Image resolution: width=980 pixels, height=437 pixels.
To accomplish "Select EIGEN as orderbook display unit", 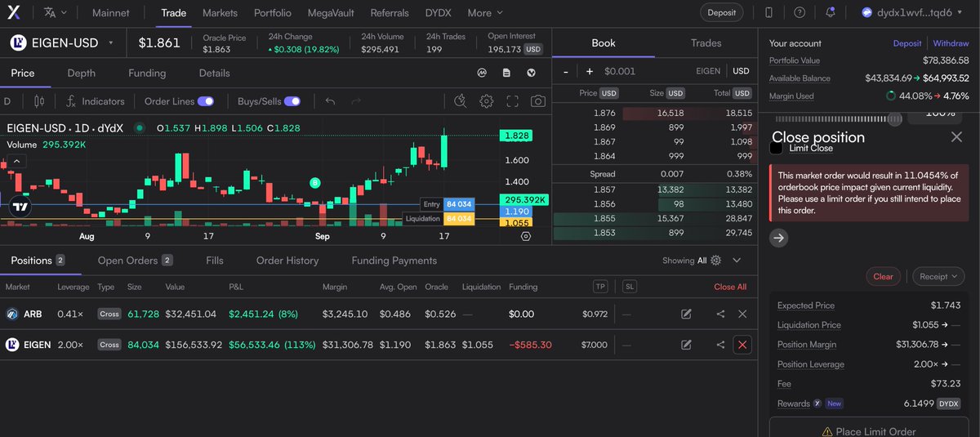I will point(708,71).
